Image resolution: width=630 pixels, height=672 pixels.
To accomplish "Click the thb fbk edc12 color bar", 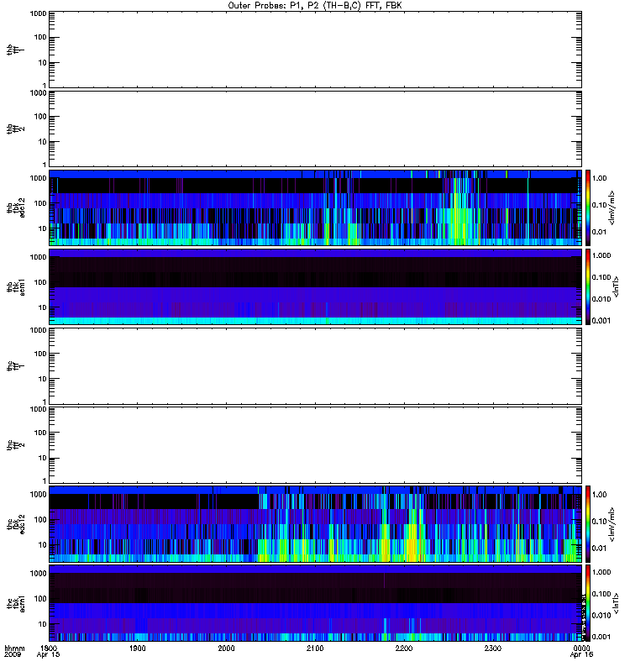I will pyautogui.click(x=588, y=207).
